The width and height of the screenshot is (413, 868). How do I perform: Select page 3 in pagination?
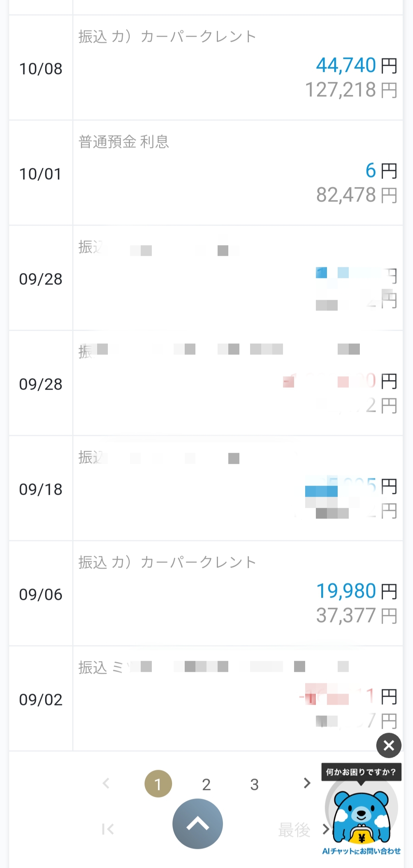254,784
